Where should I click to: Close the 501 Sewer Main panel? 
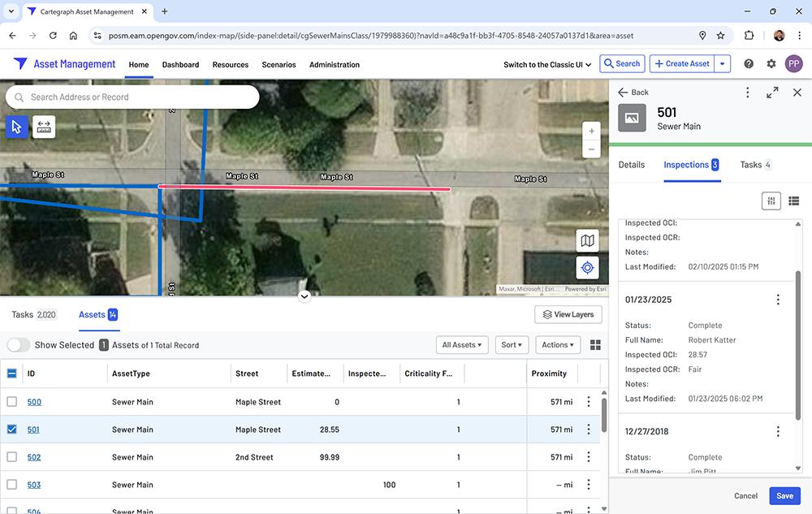click(797, 92)
